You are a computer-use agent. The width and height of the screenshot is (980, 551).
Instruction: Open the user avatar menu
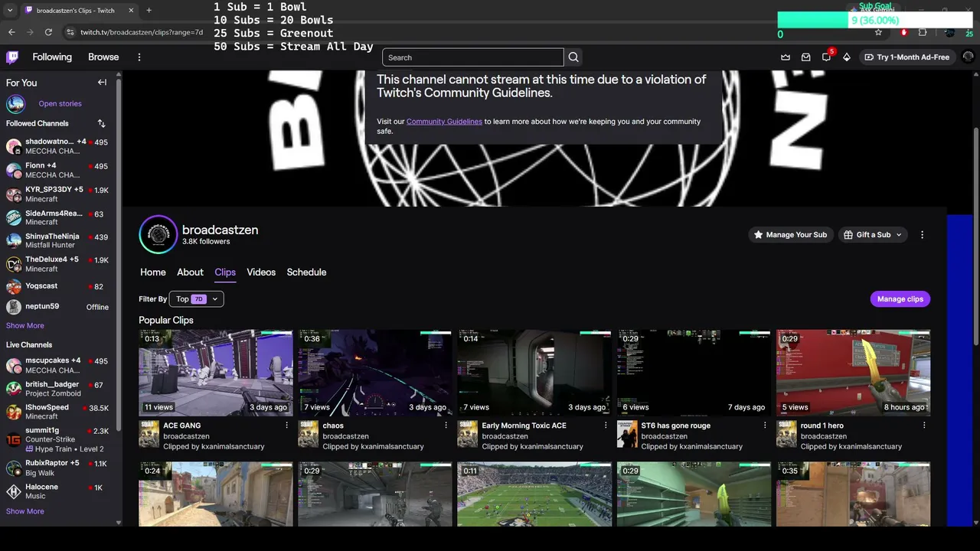(969, 57)
